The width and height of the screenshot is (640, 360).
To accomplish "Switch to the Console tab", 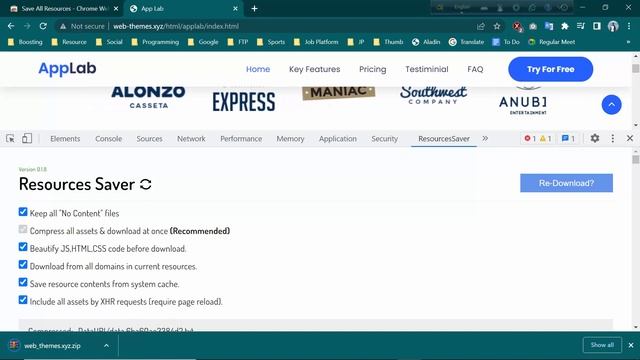I will [109, 139].
